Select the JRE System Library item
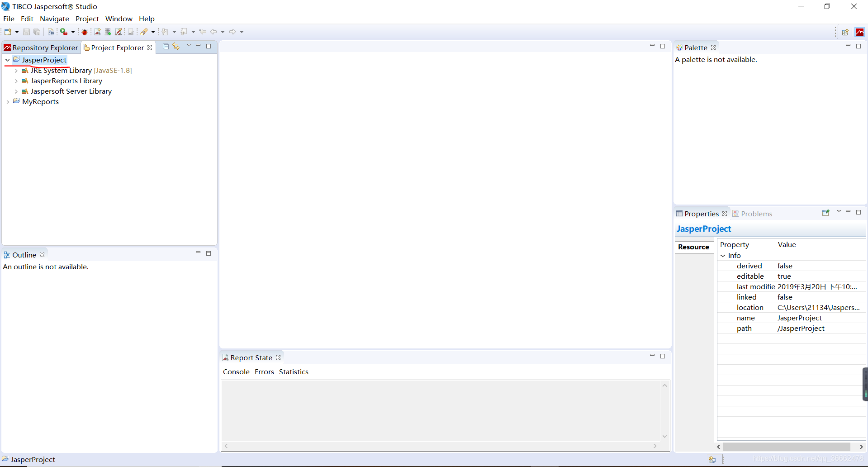Viewport: 868px width, 467px height. click(x=81, y=71)
